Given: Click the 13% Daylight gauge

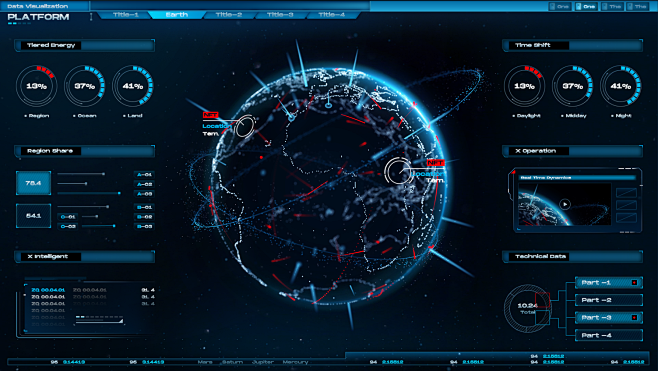Looking at the screenshot, I should tap(524, 86).
